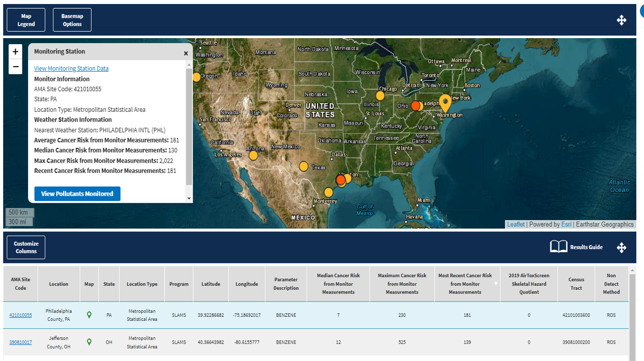644x361 pixels.
Task: Close the Monitoring Station popup
Action: [x=186, y=53]
